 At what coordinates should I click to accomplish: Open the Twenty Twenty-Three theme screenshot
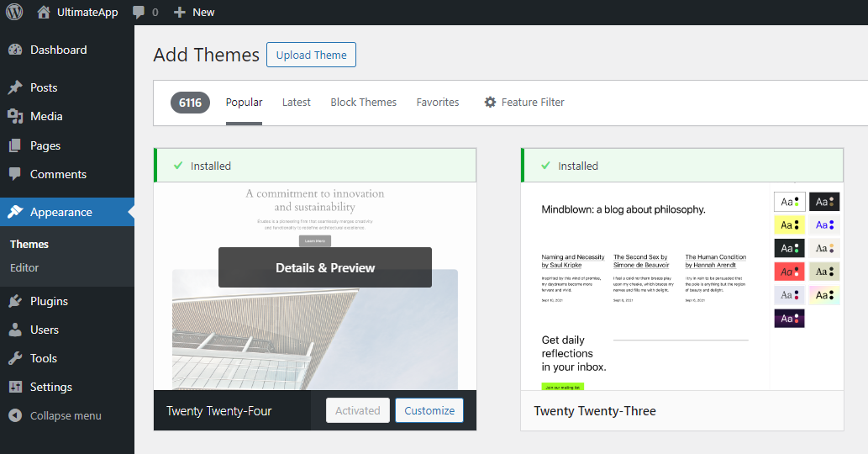682,286
